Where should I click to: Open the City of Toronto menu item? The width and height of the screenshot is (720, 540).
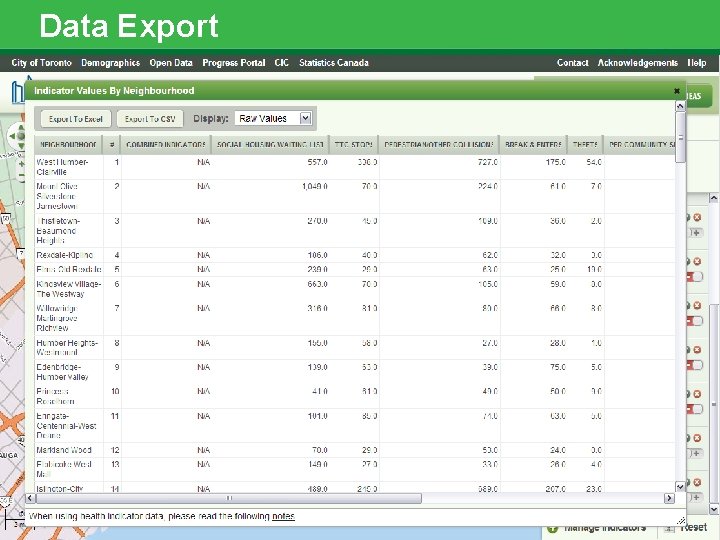point(42,63)
